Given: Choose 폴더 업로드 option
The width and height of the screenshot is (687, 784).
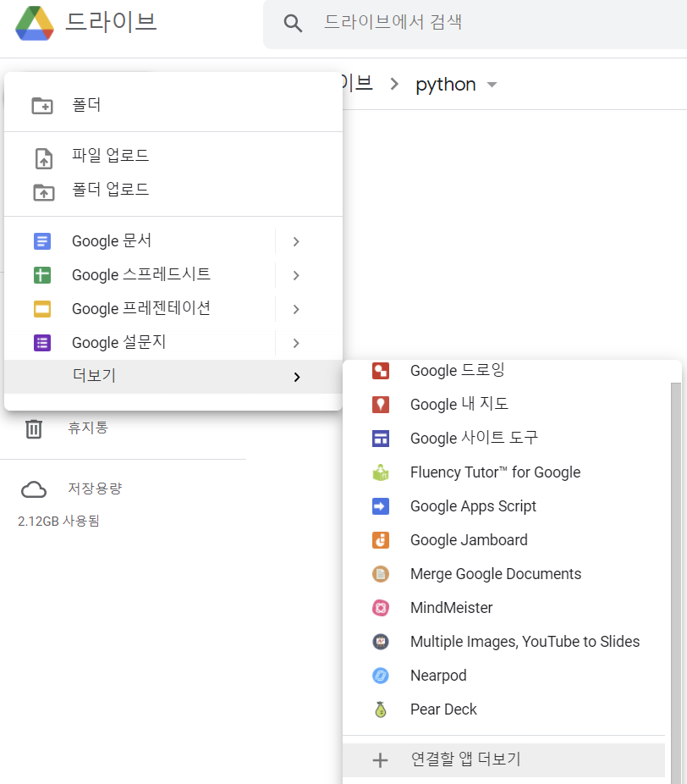Looking at the screenshot, I should (x=173, y=190).
